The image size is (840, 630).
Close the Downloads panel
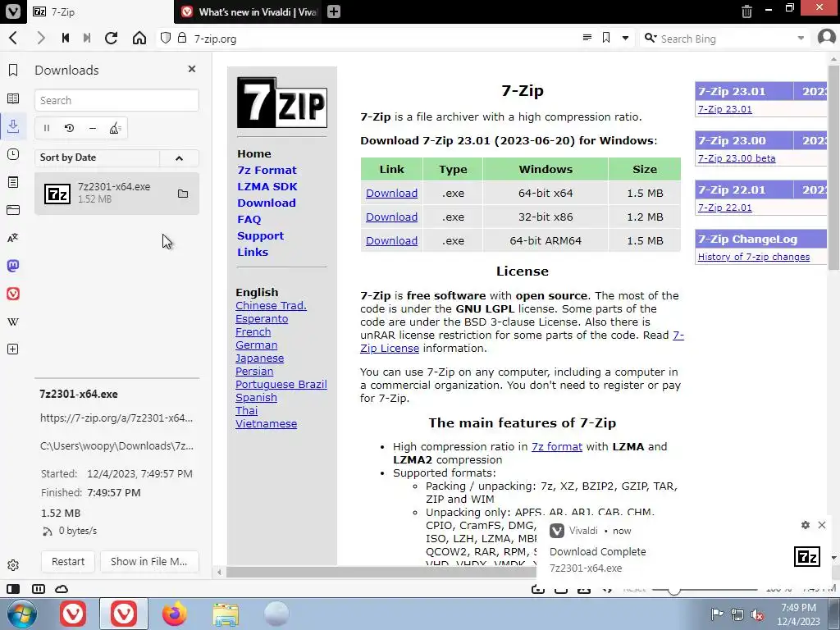click(192, 69)
